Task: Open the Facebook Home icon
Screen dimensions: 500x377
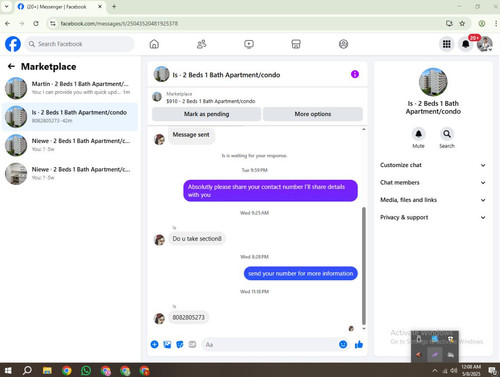Action: click(154, 44)
